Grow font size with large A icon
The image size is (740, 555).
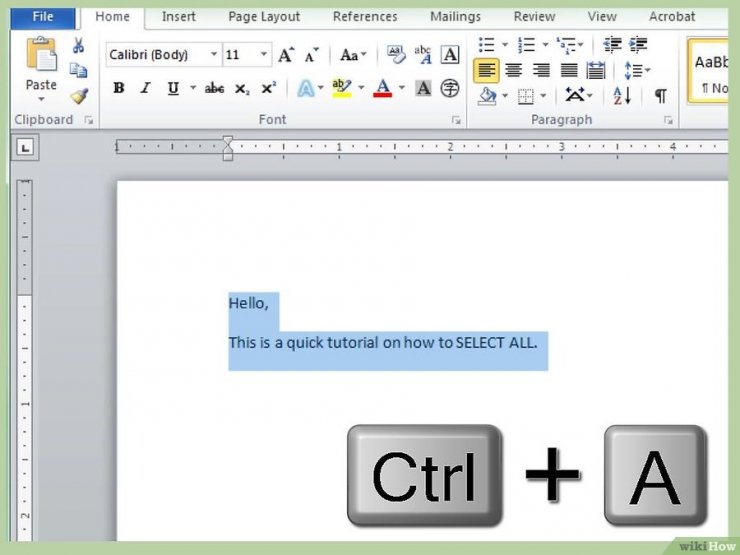click(286, 55)
